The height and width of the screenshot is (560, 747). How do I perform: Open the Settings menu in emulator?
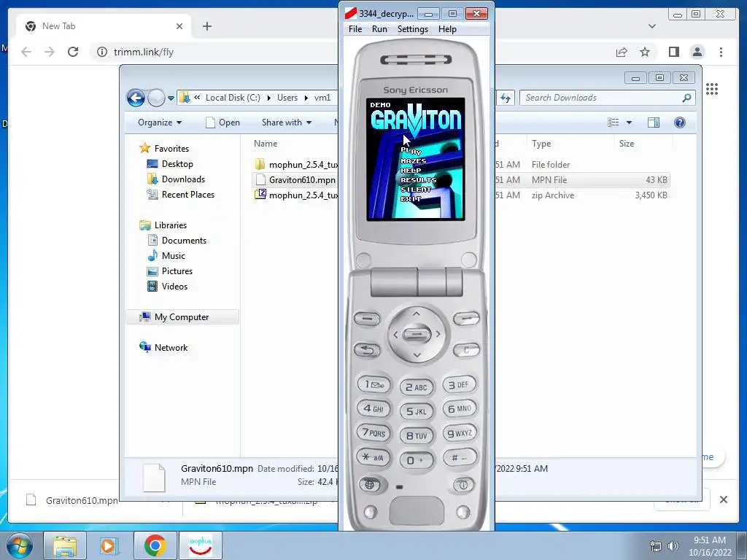click(x=413, y=29)
